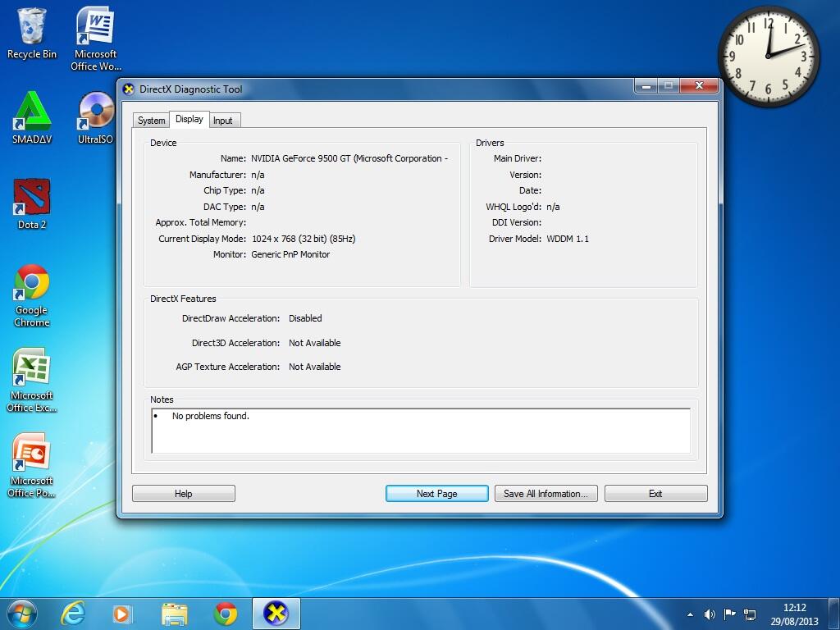840x630 pixels.
Task: Open the Recycle Bin desktop icon
Action: coord(32,33)
